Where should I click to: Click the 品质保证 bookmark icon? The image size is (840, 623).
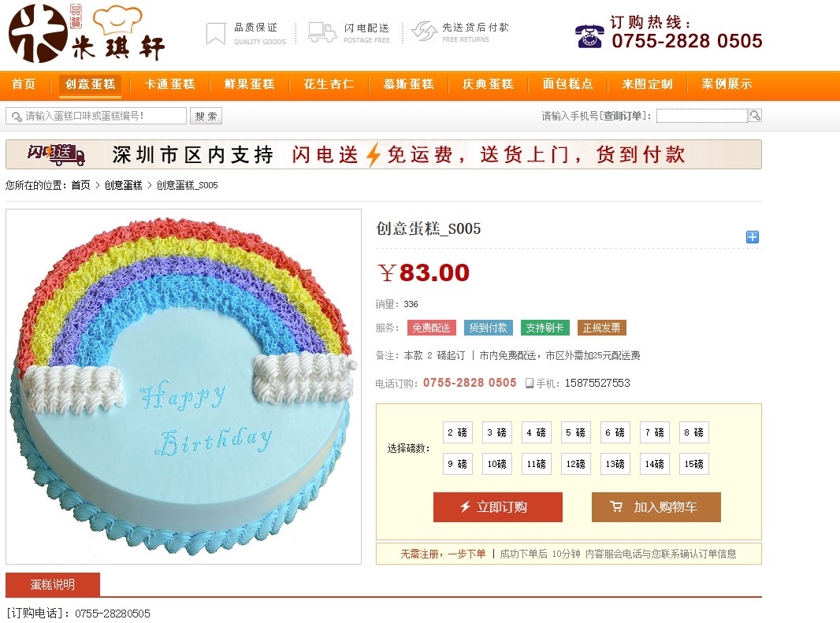[216, 33]
